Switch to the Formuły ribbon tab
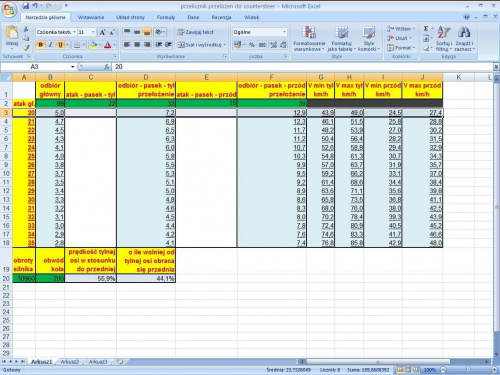The image size is (500, 375). [166, 17]
